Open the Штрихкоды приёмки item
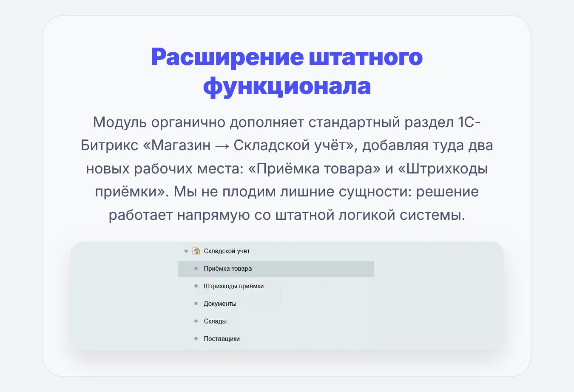This screenshot has width=574, height=392. pyautogui.click(x=233, y=286)
